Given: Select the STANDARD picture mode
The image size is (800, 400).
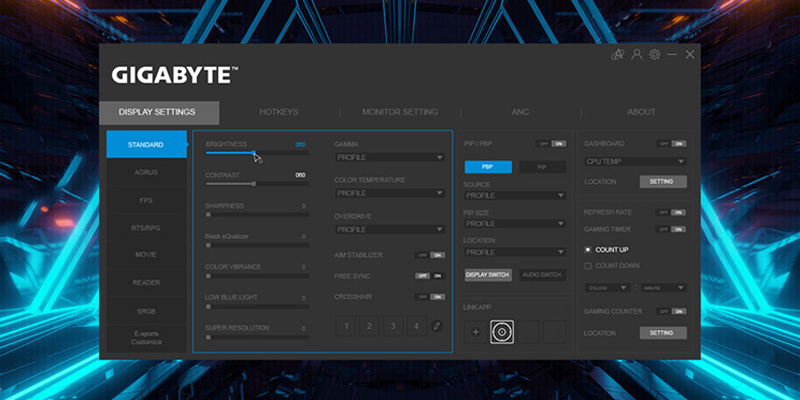Looking at the screenshot, I should point(146,144).
